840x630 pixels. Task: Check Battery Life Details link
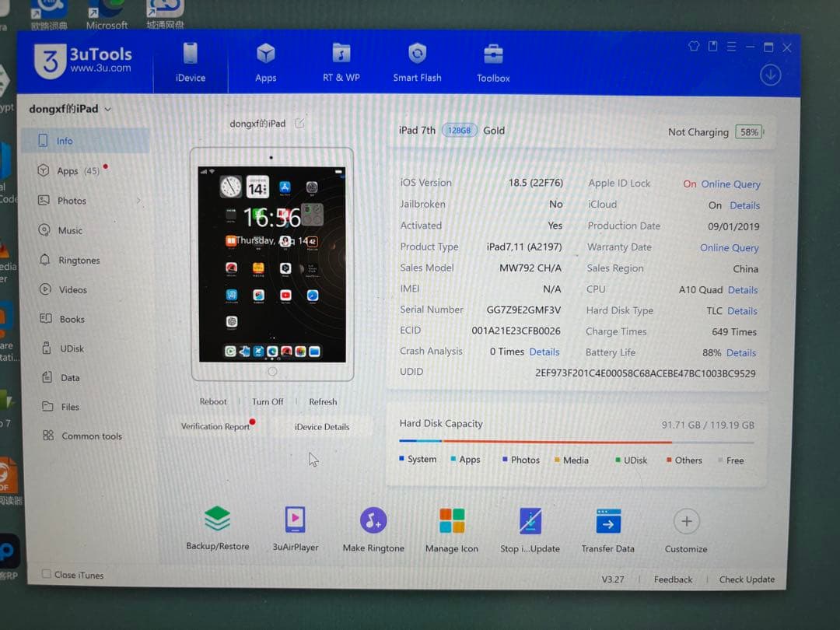click(x=740, y=352)
